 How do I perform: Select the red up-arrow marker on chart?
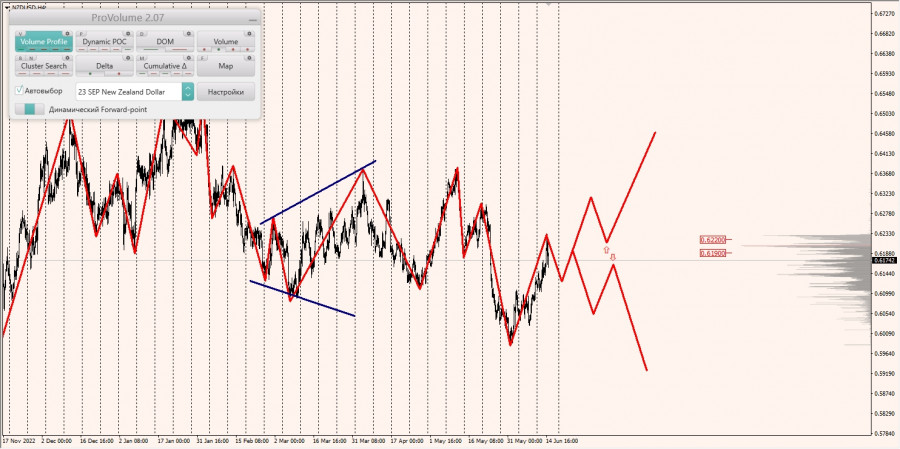606,250
